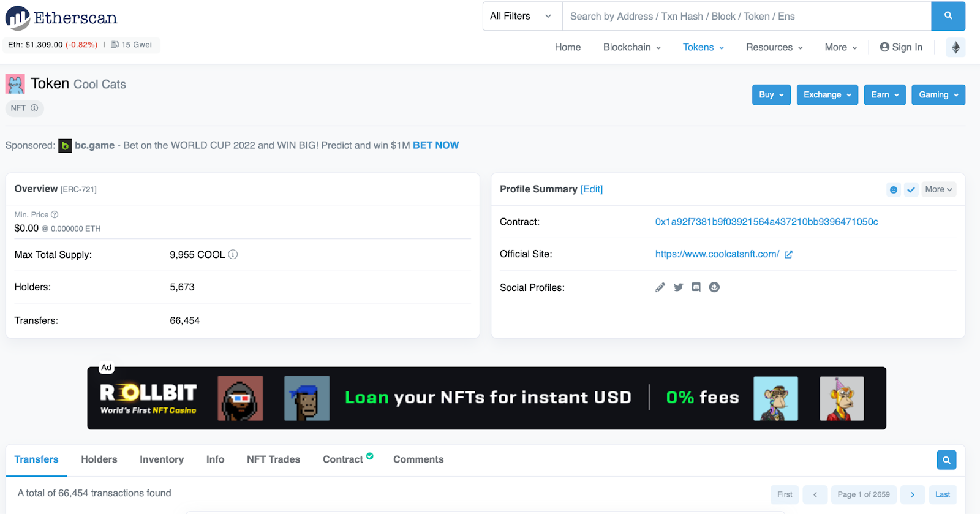Click the search icon in Transfers table
Viewport: 980px width, 514px height.
946,460
